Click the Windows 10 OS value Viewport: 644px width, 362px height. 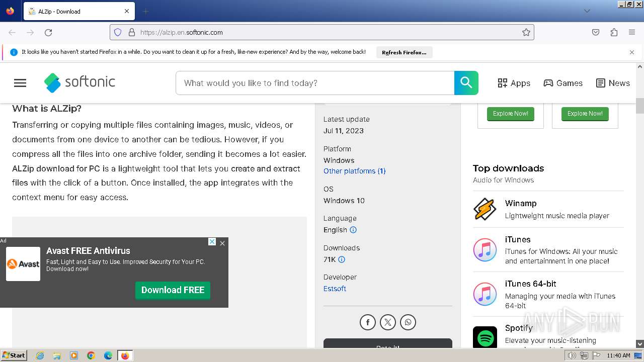[344, 201]
